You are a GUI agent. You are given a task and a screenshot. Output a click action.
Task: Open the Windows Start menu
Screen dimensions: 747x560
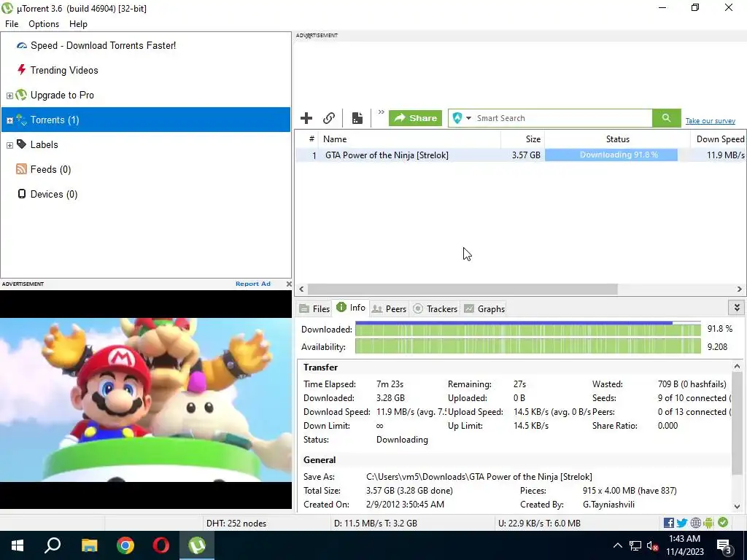click(18, 545)
